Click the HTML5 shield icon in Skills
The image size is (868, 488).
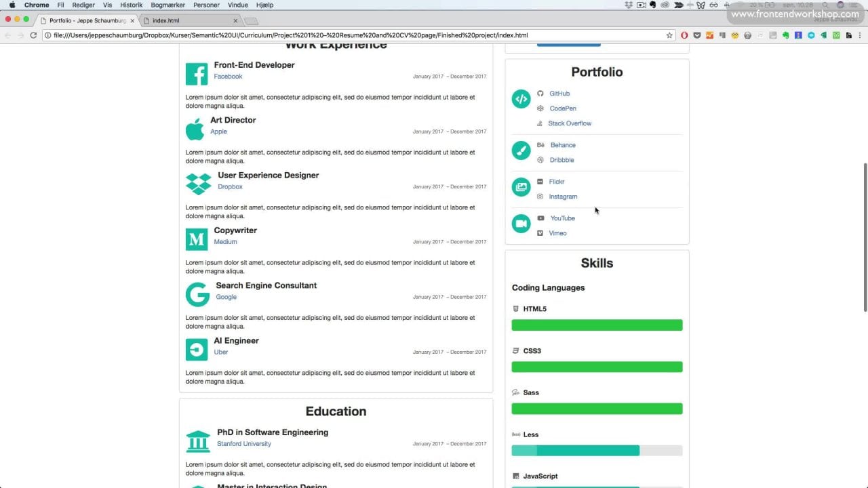pyautogui.click(x=516, y=309)
